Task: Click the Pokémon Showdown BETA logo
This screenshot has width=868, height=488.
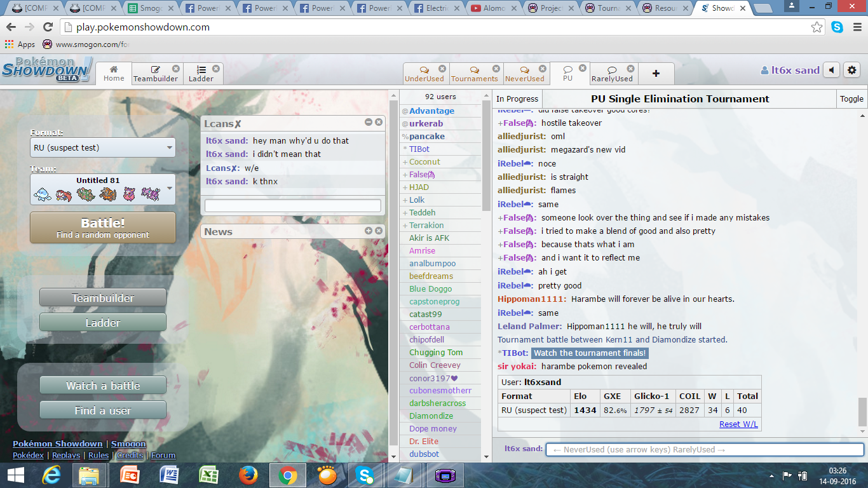Action: click(47, 70)
